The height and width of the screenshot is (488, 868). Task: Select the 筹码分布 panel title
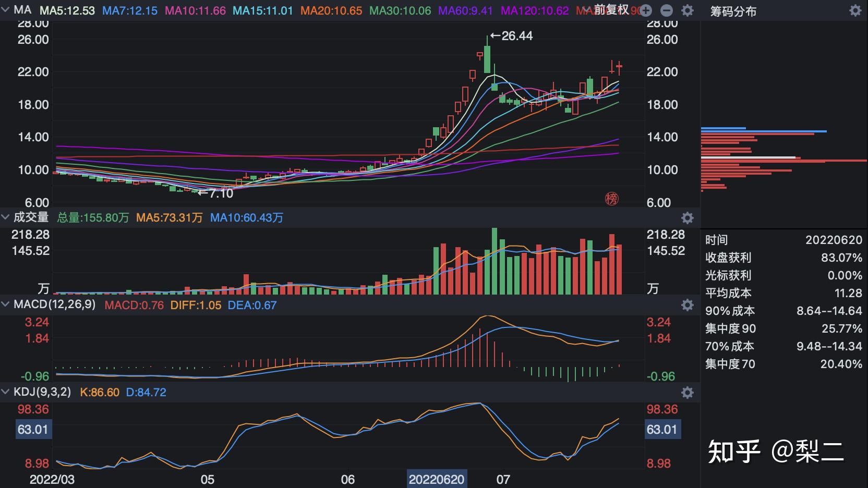[733, 11]
